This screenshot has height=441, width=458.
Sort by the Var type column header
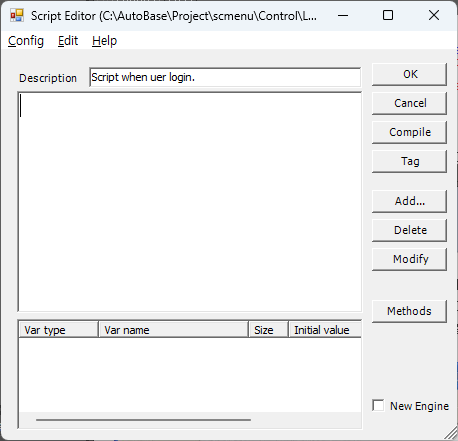(59, 330)
